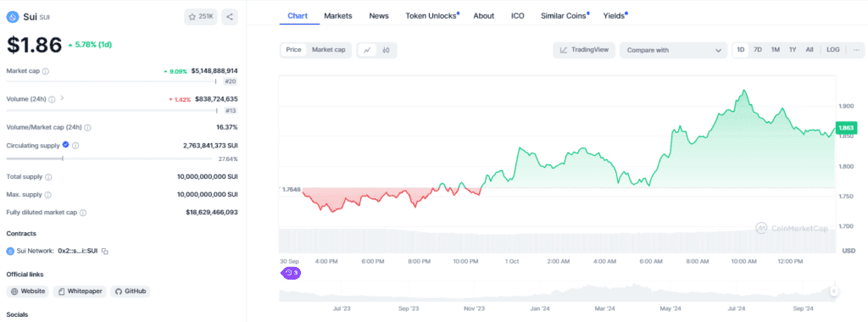This screenshot has width=868, height=322.
Task: Visit the official Website link
Action: click(28, 291)
